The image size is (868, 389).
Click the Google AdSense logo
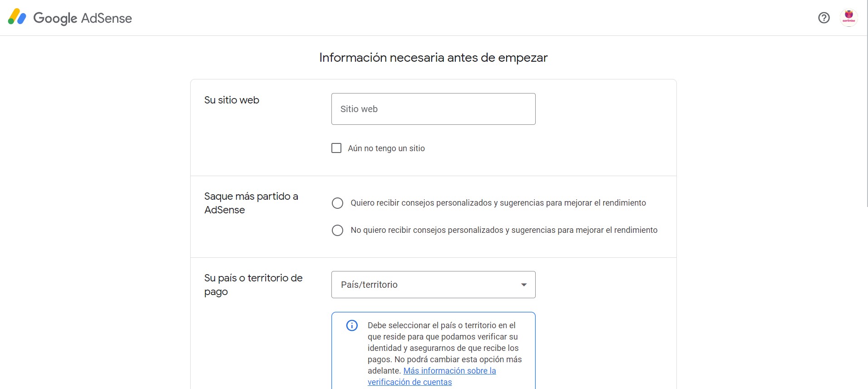[70, 18]
